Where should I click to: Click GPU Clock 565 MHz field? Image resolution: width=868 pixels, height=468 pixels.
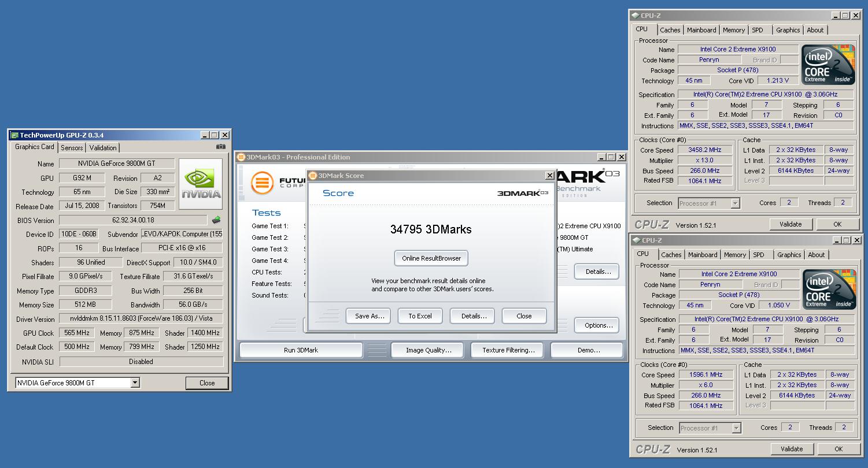click(77, 333)
